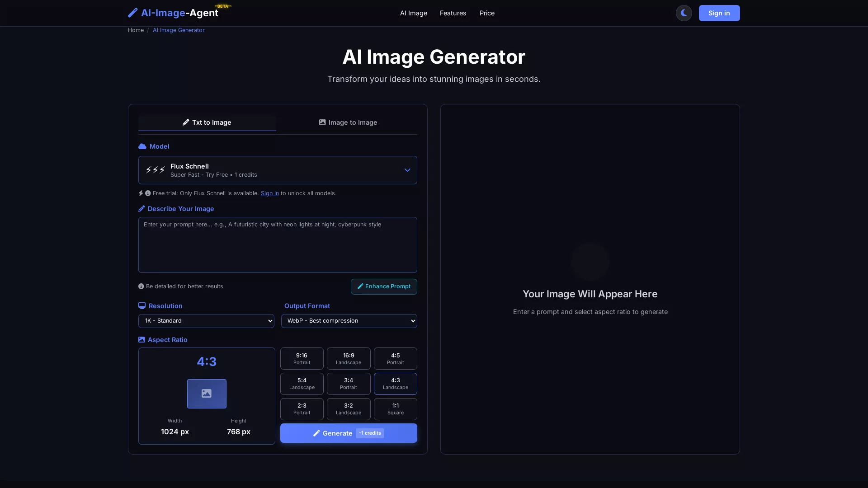
Task: Click the Enhance Prompt button
Action: 383,286
